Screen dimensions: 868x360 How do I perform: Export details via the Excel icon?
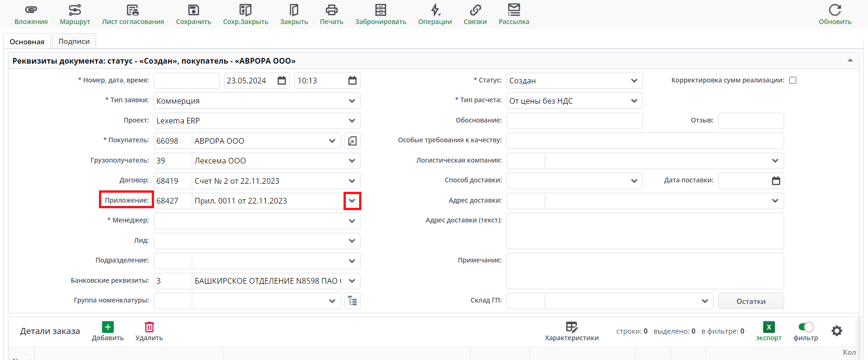[769, 327]
